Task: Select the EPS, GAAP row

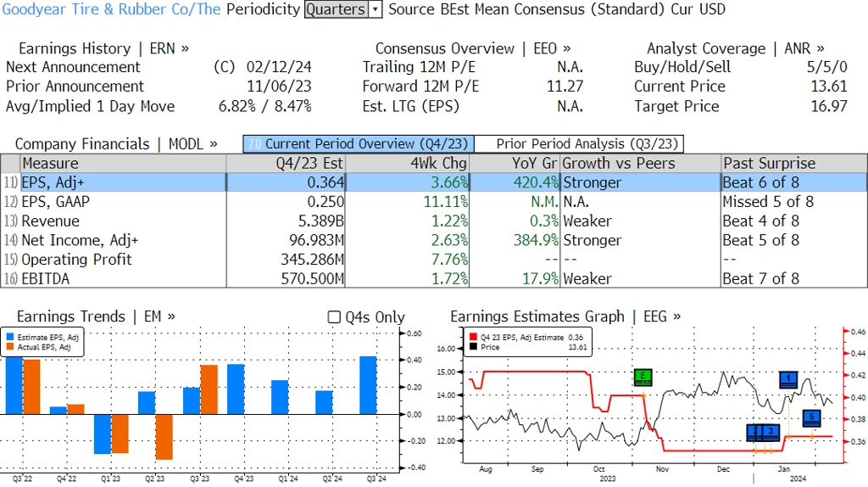Action: 433,202
